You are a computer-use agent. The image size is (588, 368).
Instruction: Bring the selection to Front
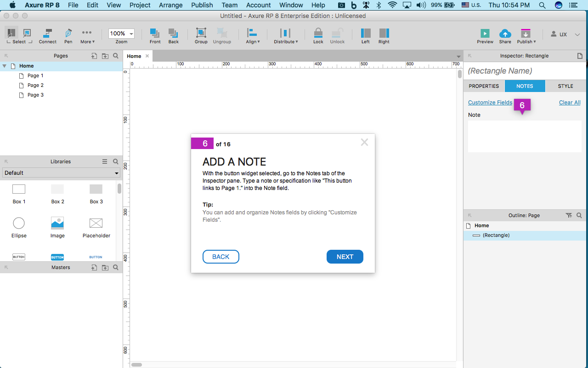155,36
